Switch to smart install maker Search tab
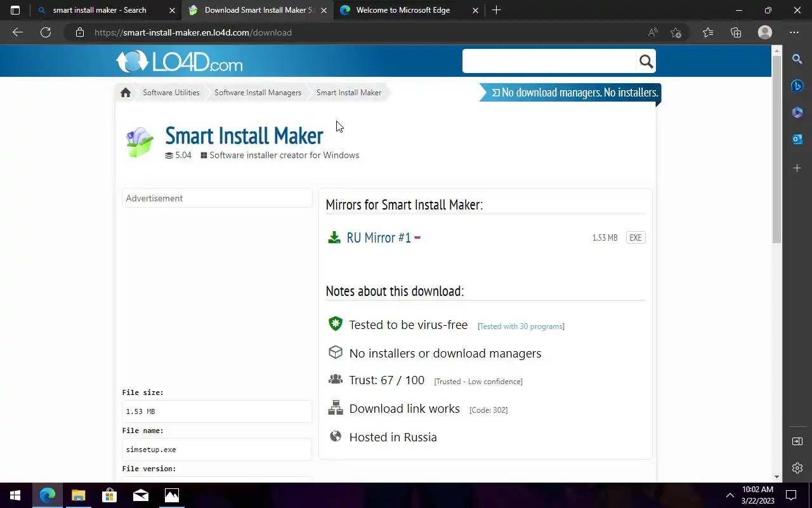 pos(100,10)
